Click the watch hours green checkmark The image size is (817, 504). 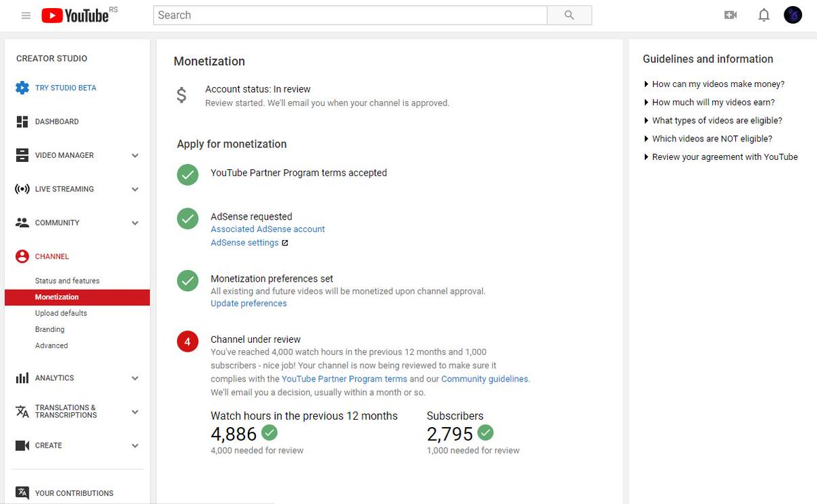pyautogui.click(x=270, y=433)
